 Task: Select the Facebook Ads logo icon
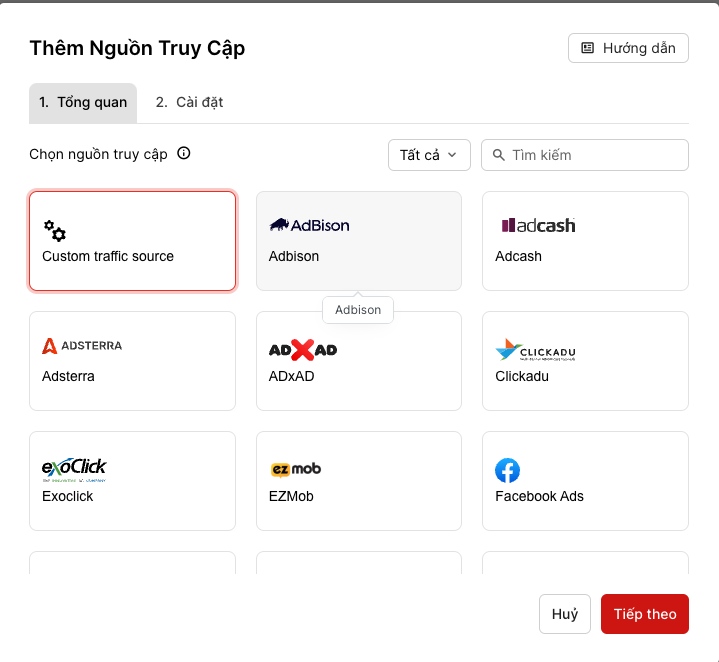(x=507, y=470)
